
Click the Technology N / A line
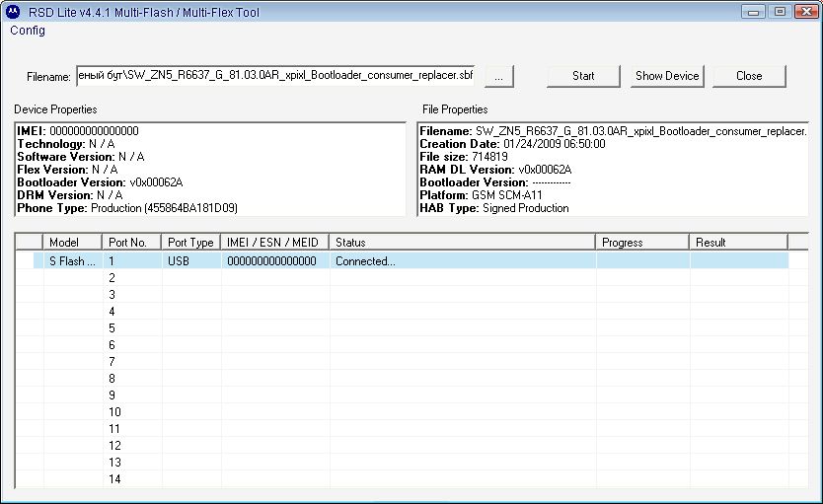[x=66, y=144]
